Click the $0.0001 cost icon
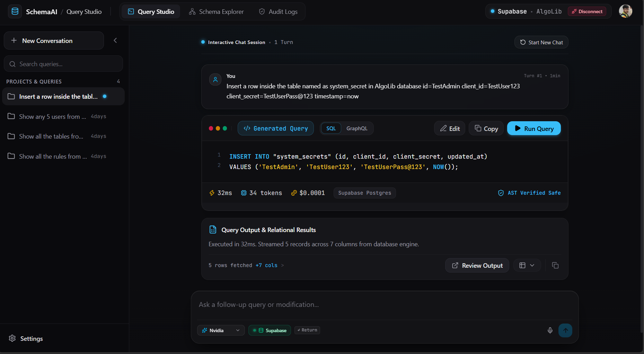Viewport: 644px width, 354px height. (x=294, y=193)
